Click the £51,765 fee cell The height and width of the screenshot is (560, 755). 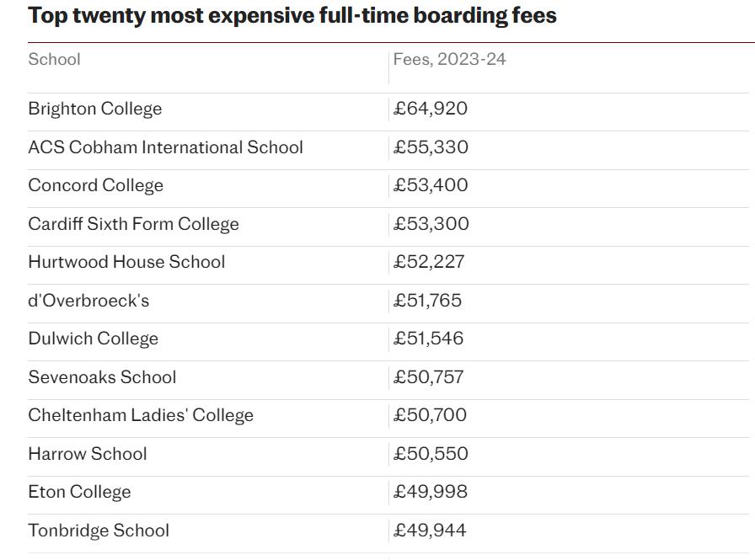coord(427,301)
